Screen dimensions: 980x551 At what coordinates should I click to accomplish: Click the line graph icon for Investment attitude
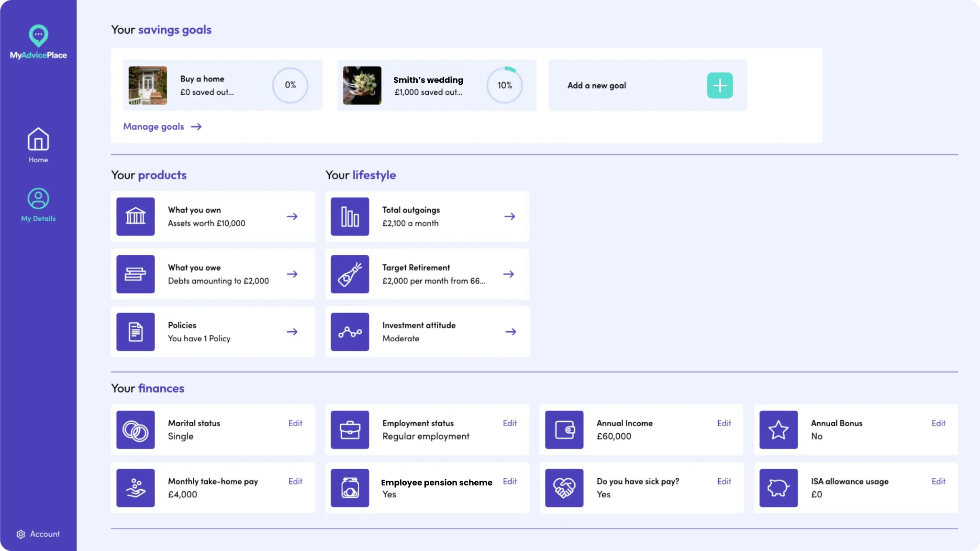350,332
